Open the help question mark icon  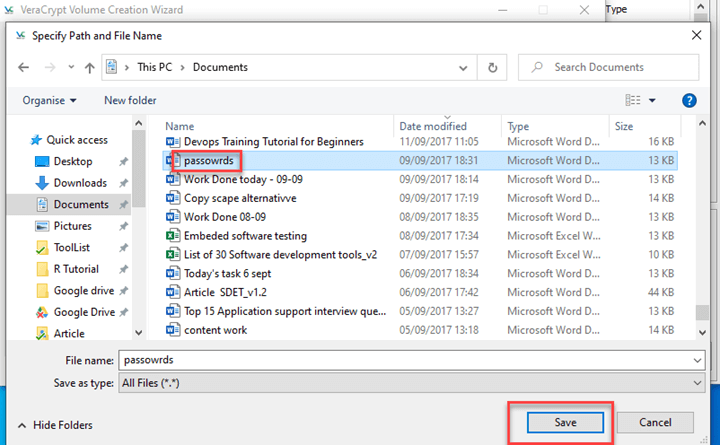tap(689, 100)
